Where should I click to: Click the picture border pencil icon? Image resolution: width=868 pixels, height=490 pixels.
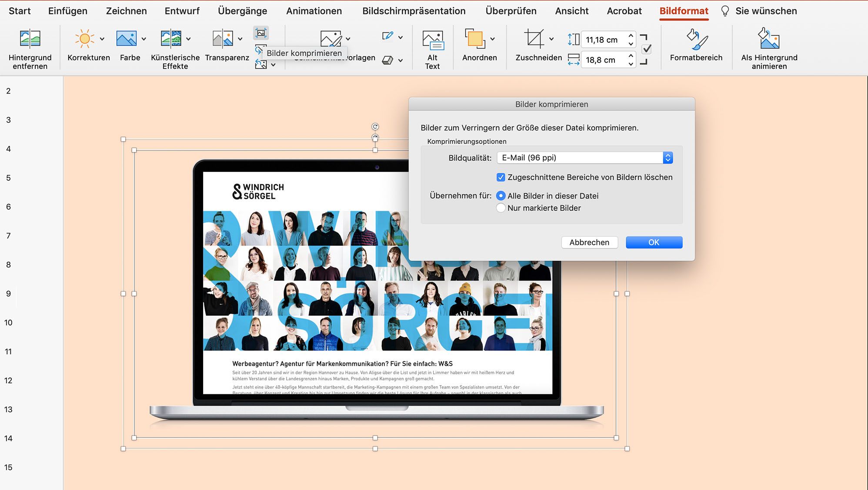[387, 37]
